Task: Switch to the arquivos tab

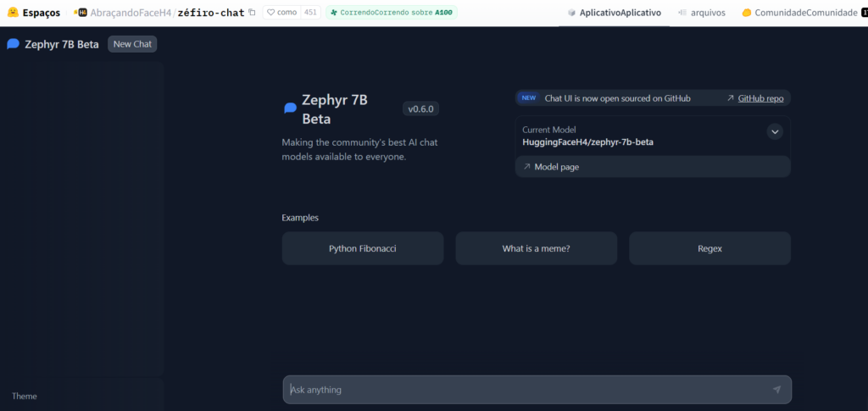Action: (x=702, y=13)
